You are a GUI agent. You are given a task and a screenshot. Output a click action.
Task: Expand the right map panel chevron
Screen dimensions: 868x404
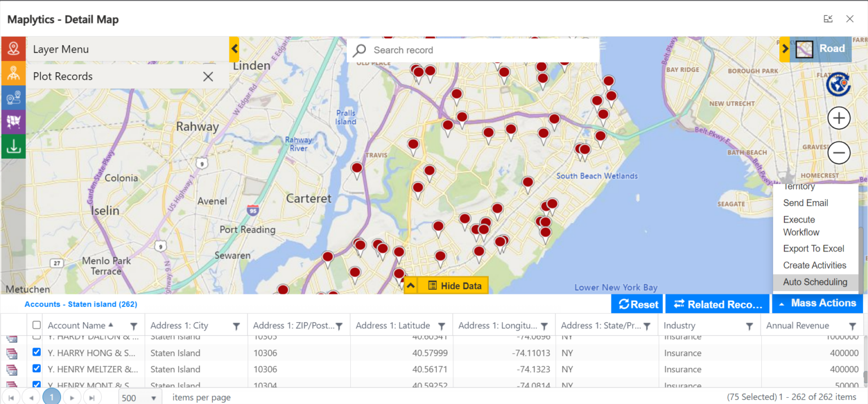click(785, 49)
